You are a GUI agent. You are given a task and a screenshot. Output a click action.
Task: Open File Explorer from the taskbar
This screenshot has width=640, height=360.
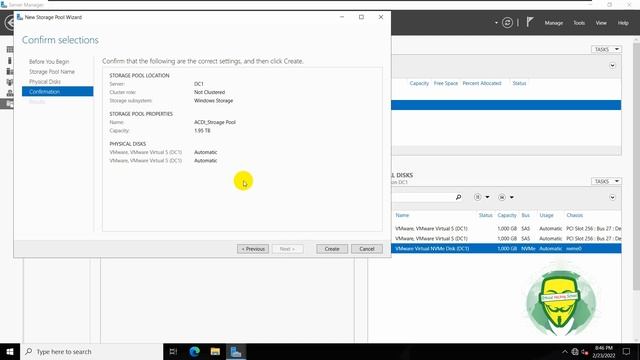pos(215,351)
